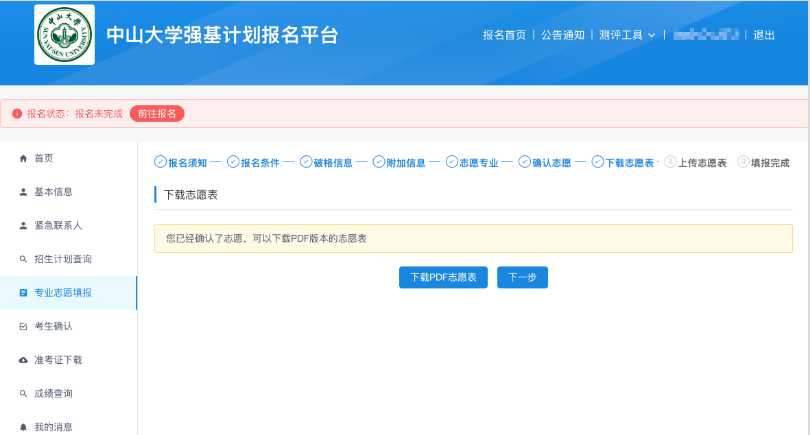Click the 退出 logout link
The height and width of the screenshot is (435, 810).
pyautogui.click(x=764, y=35)
